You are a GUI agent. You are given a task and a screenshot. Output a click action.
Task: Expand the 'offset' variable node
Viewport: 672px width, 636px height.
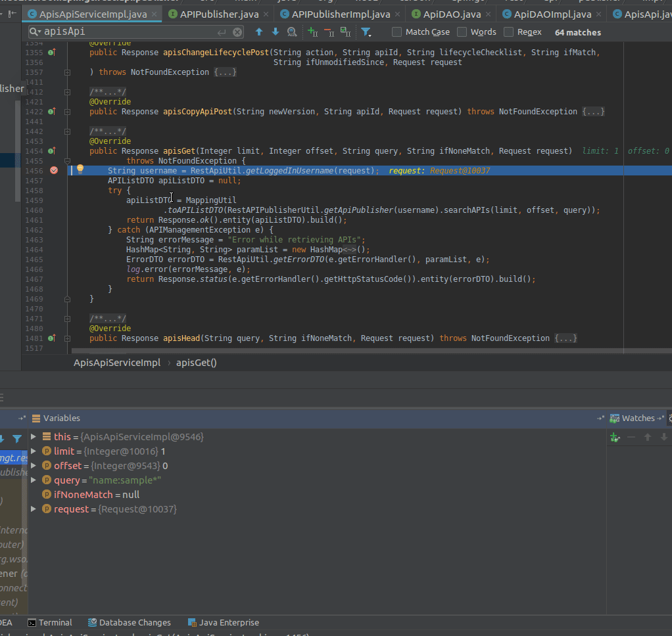(x=34, y=466)
